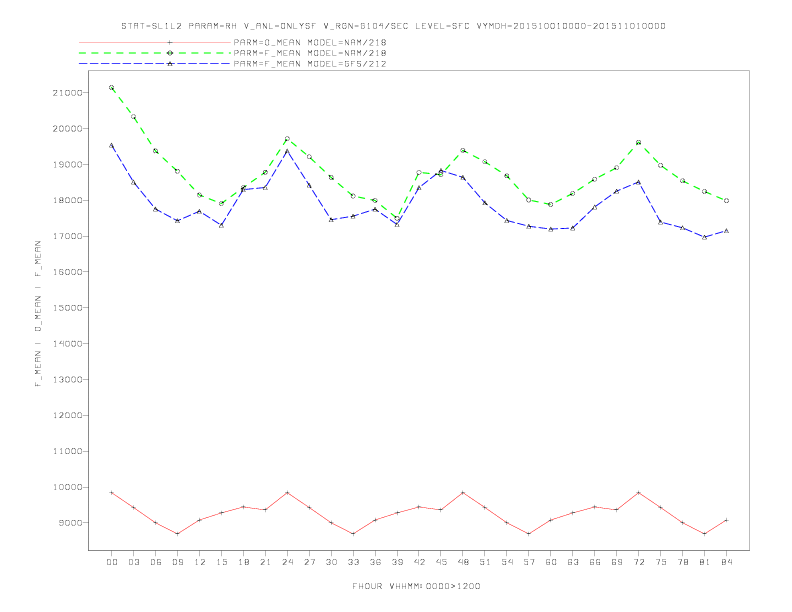Select legend entry PARM=O_MEAN MODEL=NAM/218
This screenshot has height=612, width=792.
point(310,42)
